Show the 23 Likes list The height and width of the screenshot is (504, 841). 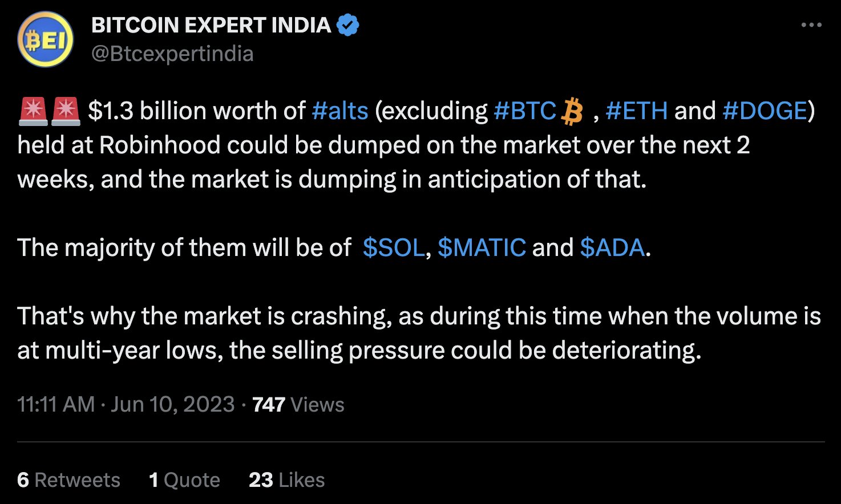(x=286, y=479)
